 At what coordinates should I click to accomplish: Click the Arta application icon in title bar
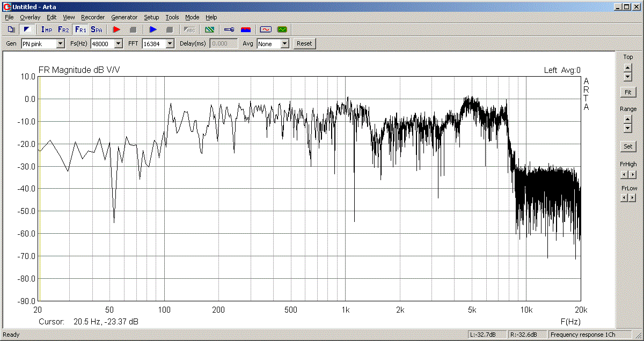click(6, 6)
